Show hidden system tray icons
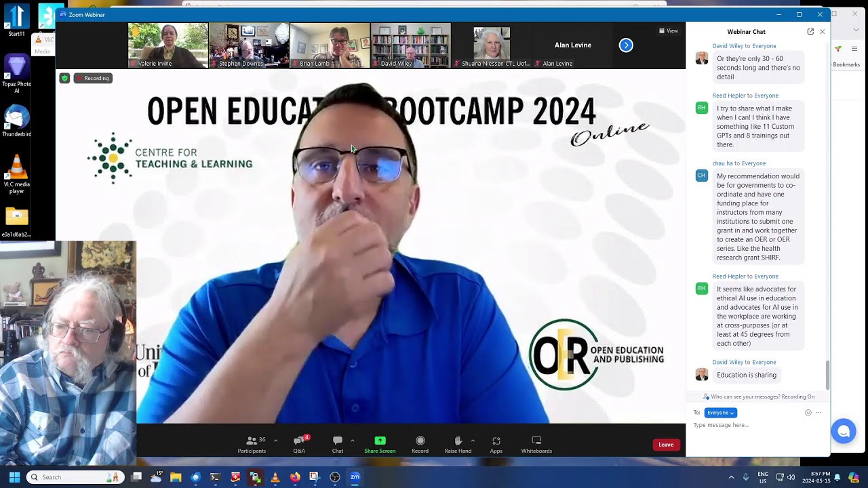The width and height of the screenshot is (868, 488). pyautogui.click(x=731, y=477)
